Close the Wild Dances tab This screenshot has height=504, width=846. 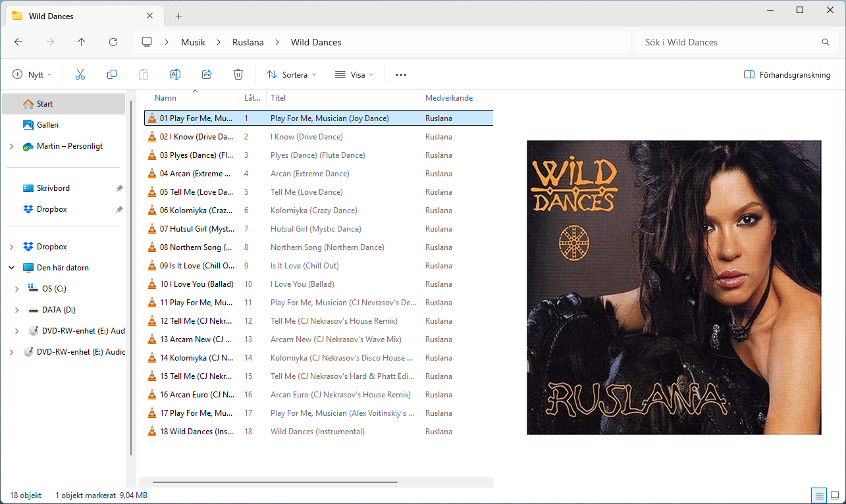151,16
